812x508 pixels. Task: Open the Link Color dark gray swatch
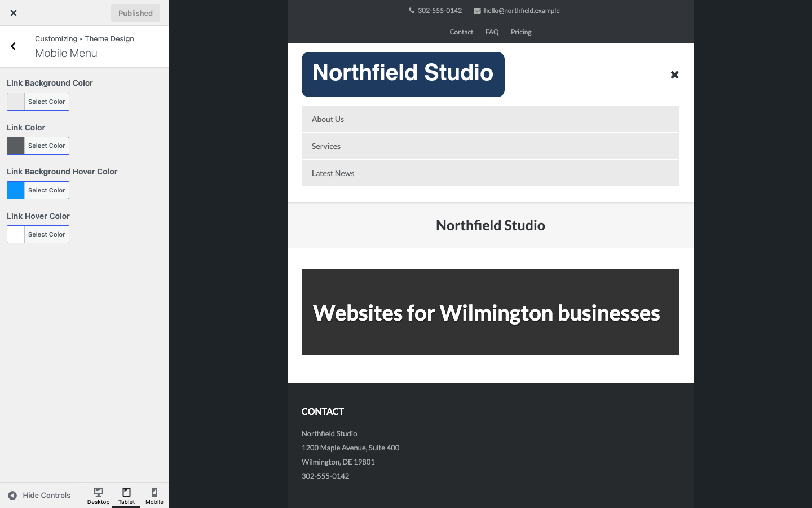point(16,146)
